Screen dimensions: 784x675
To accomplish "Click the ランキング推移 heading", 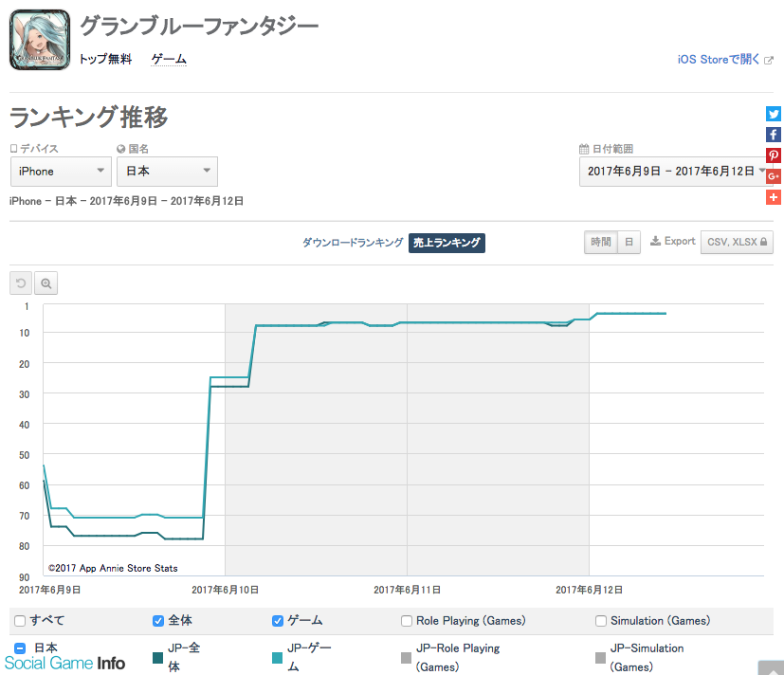I will (88, 118).
